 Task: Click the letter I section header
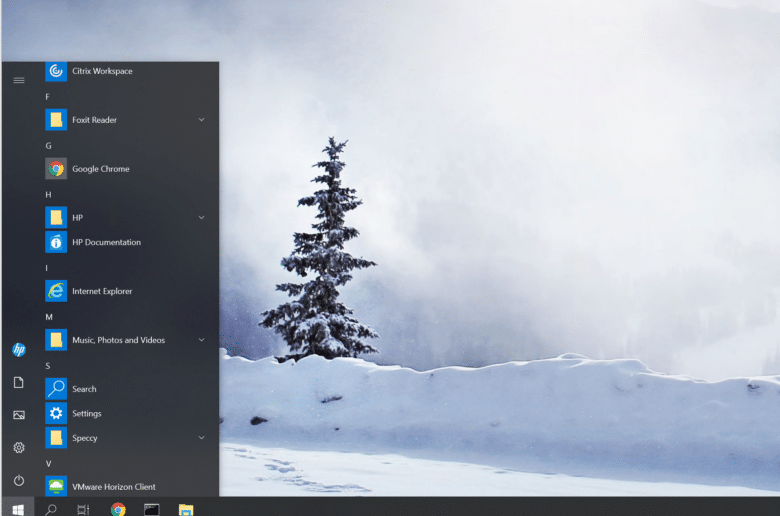[46, 268]
